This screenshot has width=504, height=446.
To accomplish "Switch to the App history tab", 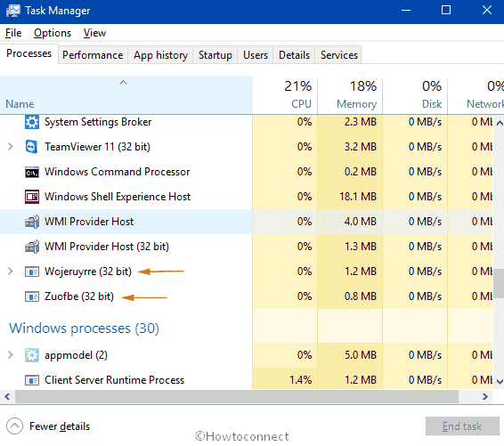I will (x=160, y=55).
